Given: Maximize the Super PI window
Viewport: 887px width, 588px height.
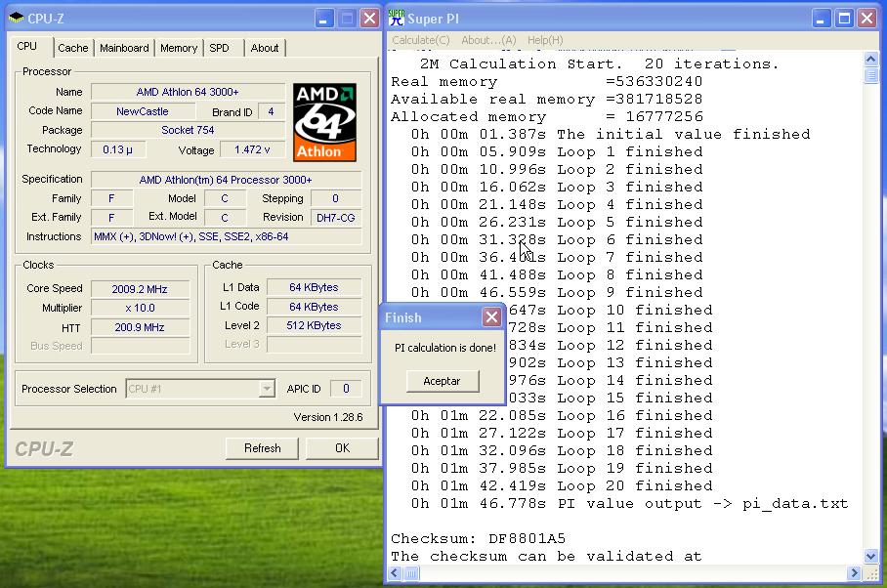Looking at the screenshot, I should (844, 18).
